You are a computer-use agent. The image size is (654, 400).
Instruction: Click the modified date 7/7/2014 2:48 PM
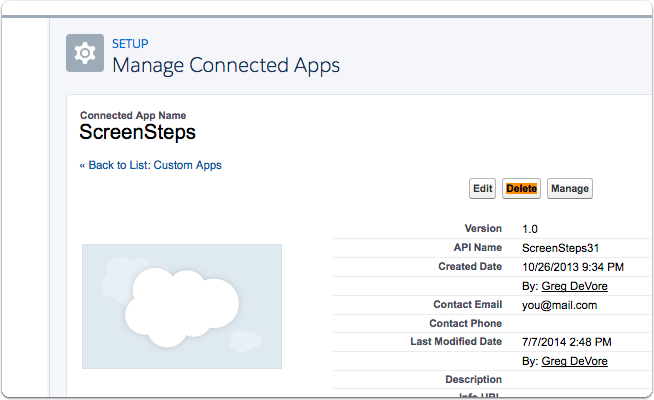[x=566, y=342]
